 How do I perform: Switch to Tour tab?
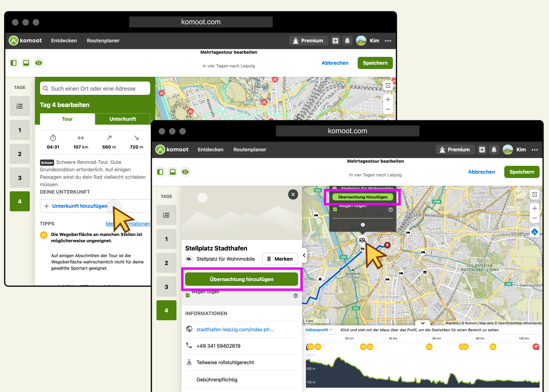click(67, 119)
